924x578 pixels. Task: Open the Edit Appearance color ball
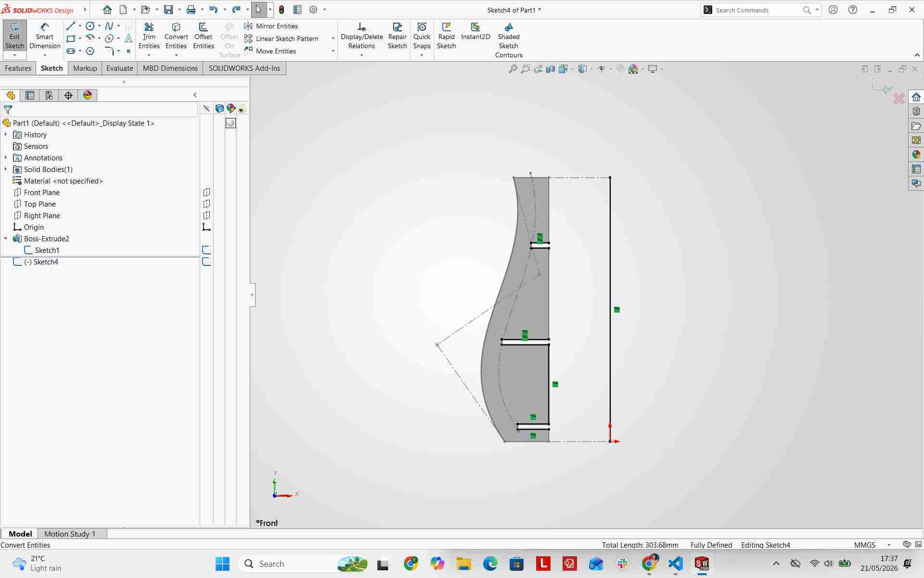point(633,69)
